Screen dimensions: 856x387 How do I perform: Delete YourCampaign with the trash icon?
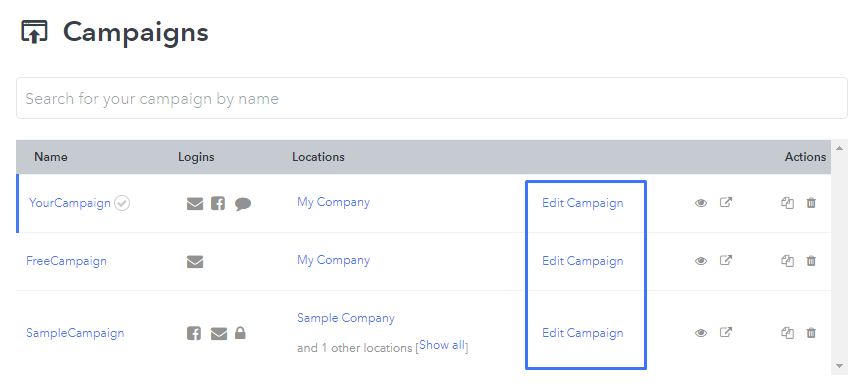point(811,203)
